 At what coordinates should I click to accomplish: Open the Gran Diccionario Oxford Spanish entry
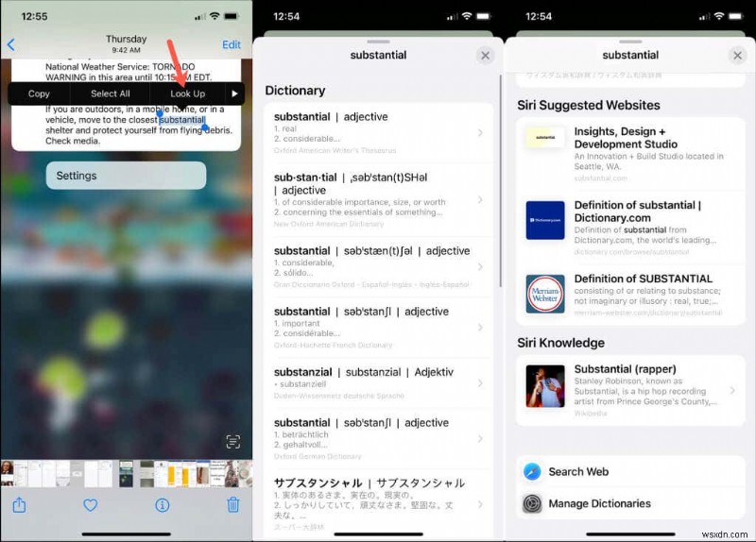379,267
